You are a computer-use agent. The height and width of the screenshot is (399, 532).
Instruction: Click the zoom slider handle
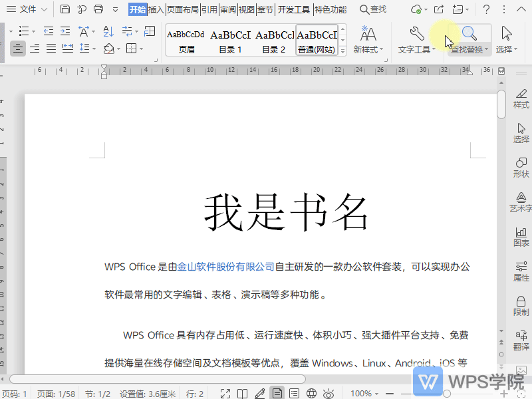coord(447,394)
